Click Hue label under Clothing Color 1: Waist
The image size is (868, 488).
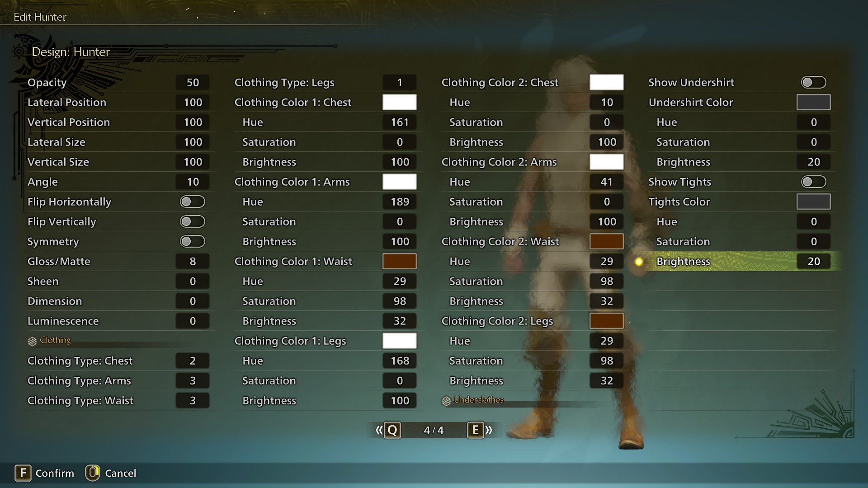coord(252,281)
